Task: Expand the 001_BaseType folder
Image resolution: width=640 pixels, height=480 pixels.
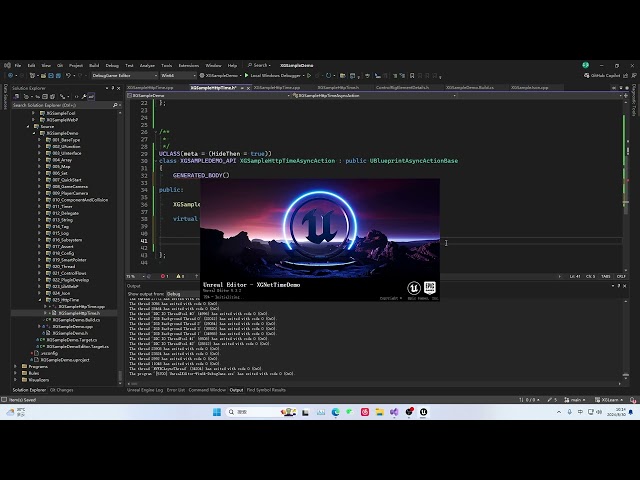Action: 40,140
